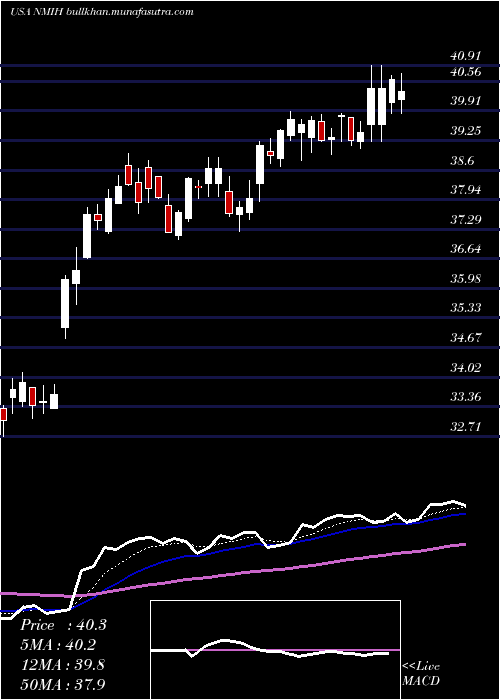The image size is (500, 700).
Task: Click the '50MA : 37.9' readout
Action: tap(62, 684)
